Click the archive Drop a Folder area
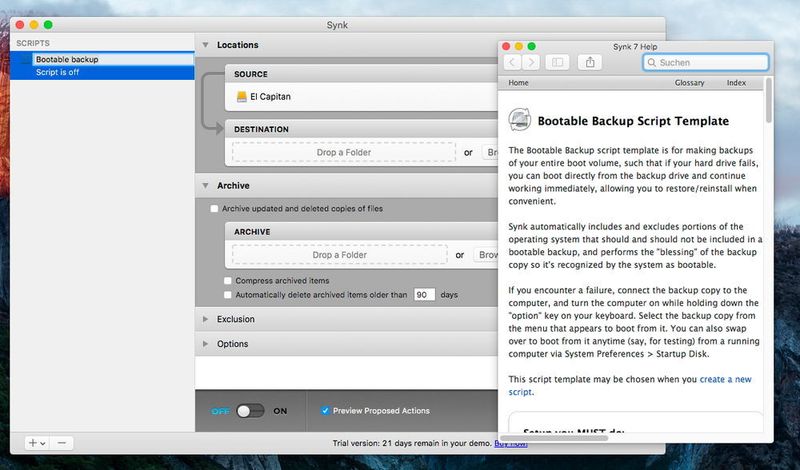This screenshot has width=800, height=470. tap(340, 255)
